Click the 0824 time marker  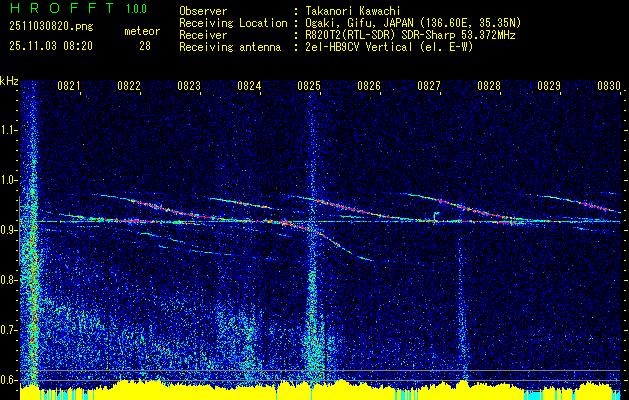249,86
